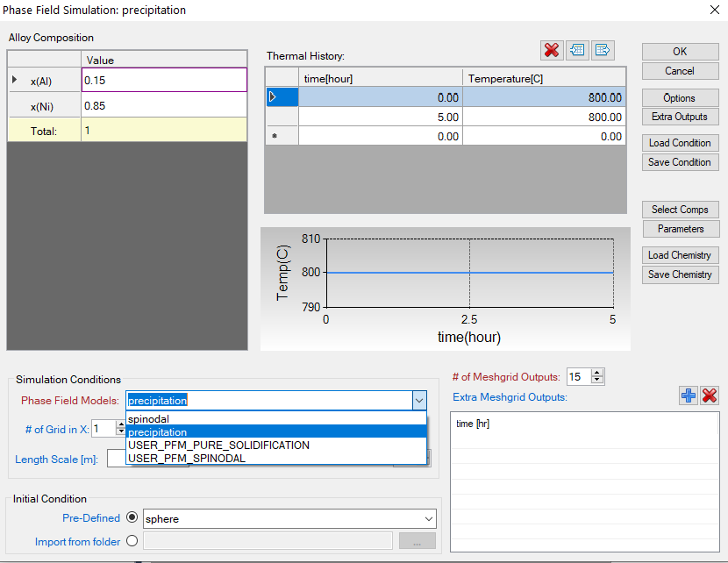Click the red X delete thermal history row icon
The height and width of the screenshot is (563, 728).
[552, 50]
